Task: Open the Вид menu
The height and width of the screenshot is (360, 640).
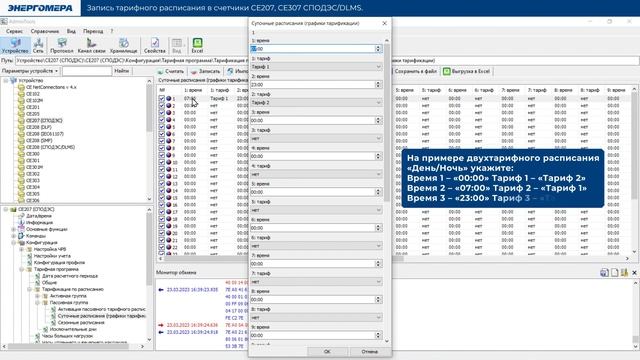Action: (71, 31)
